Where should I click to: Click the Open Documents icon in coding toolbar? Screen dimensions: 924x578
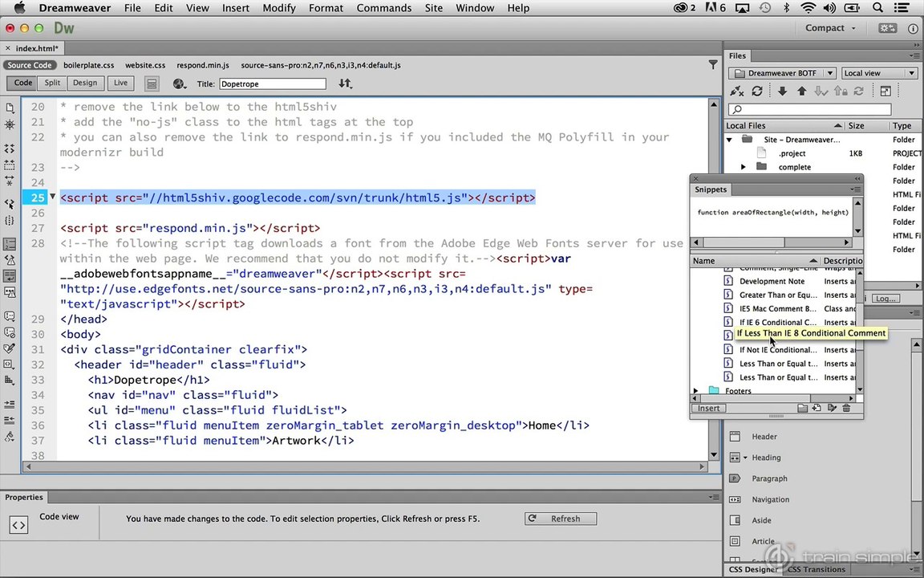[x=10, y=108]
